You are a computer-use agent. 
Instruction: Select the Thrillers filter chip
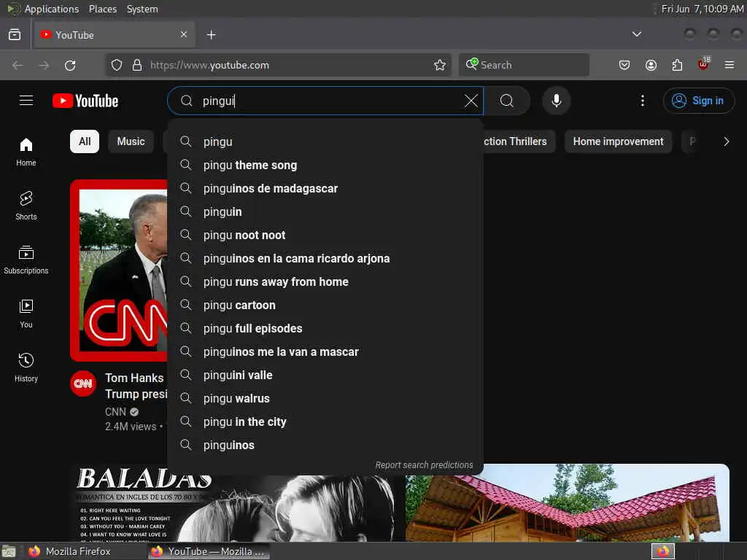519,141
